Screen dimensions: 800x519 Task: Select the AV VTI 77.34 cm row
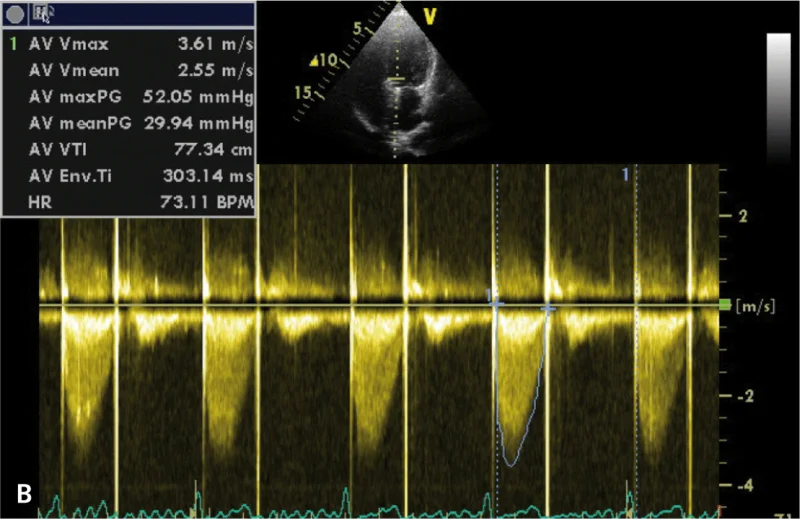point(141,150)
